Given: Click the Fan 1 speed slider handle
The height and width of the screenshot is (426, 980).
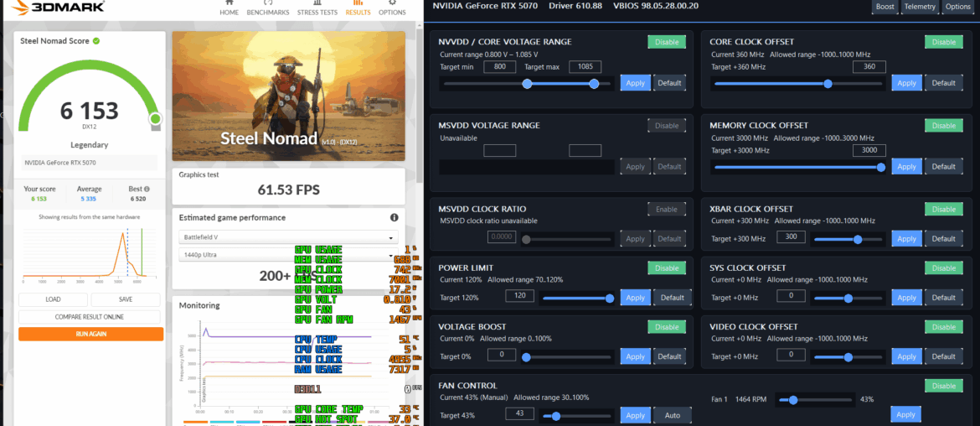Looking at the screenshot, I should coord(792,400).
